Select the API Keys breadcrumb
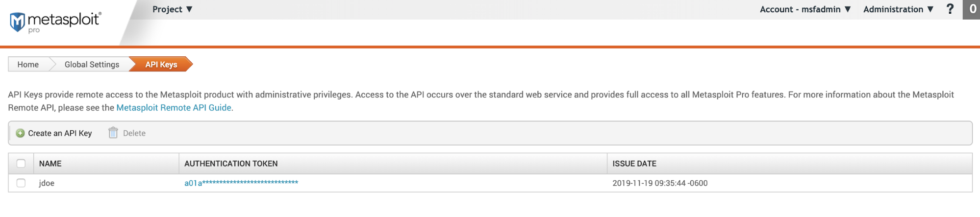 point(161,65)
